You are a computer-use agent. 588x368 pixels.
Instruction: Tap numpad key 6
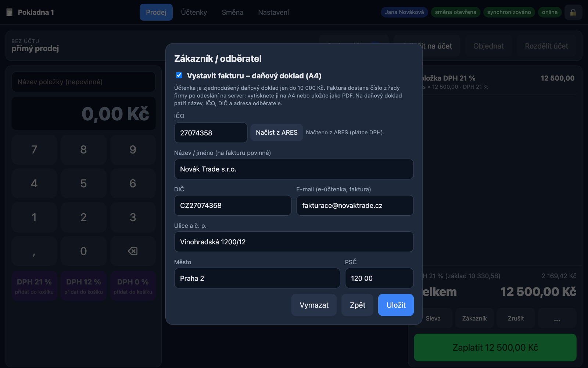point(133,183)
